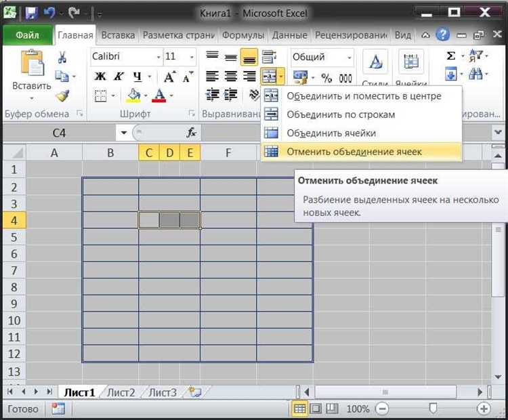Click the font color A icon
Viewport: 508px width, 420px height.
point(159,96)
